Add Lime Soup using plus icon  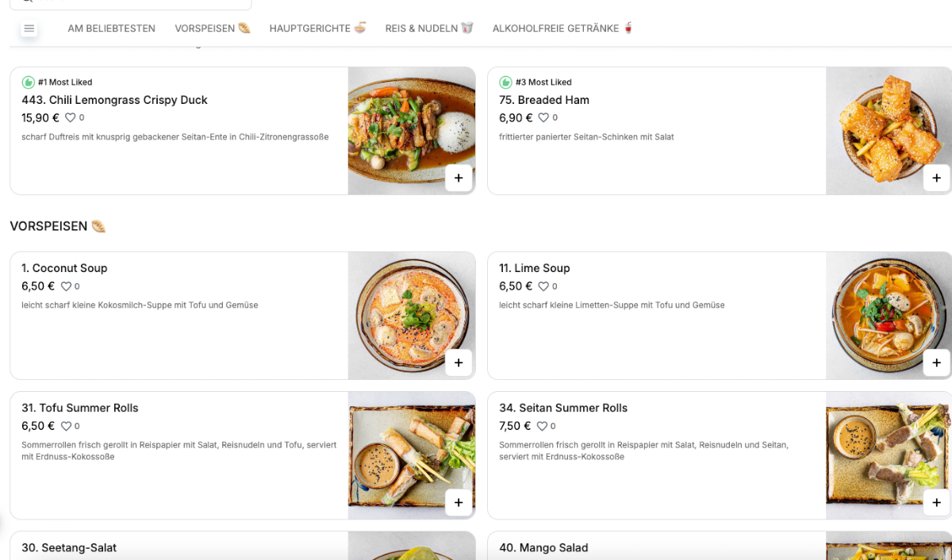coord(936,362)
